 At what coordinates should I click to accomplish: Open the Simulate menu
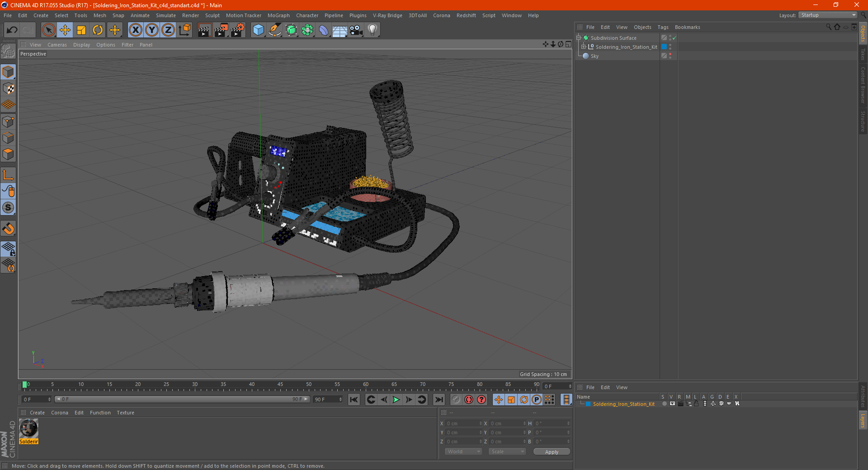click(x=166, y=15)
